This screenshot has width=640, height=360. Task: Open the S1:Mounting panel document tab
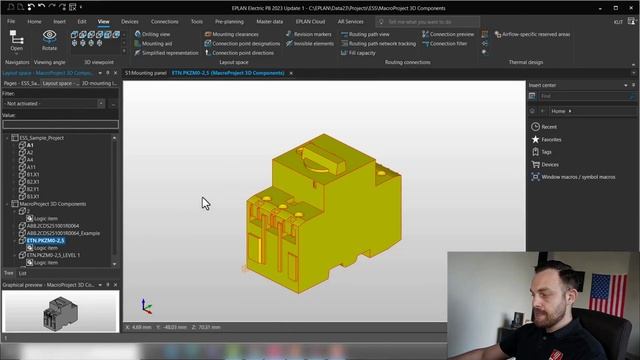pos(146,73)
